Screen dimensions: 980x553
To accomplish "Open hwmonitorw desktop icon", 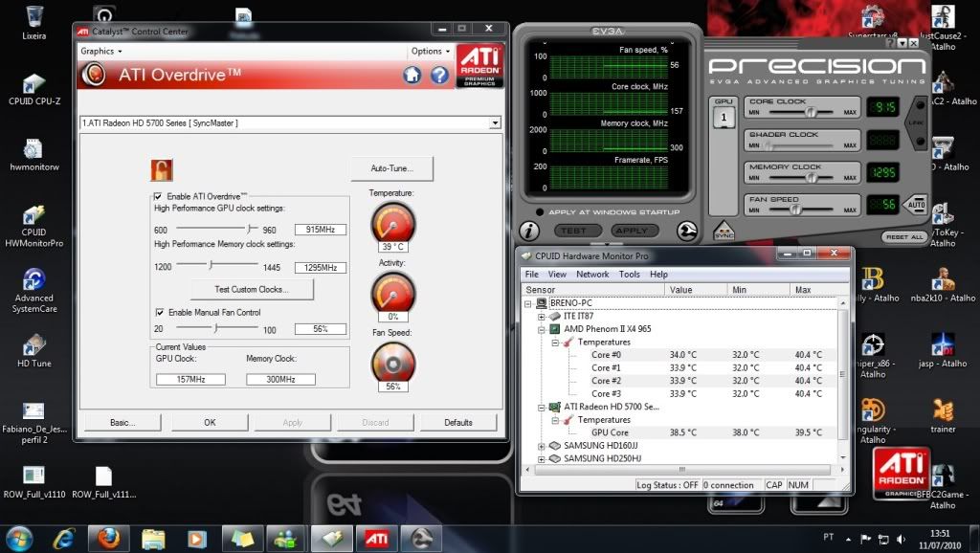I will pyautogui.click(x=34, y=155).
